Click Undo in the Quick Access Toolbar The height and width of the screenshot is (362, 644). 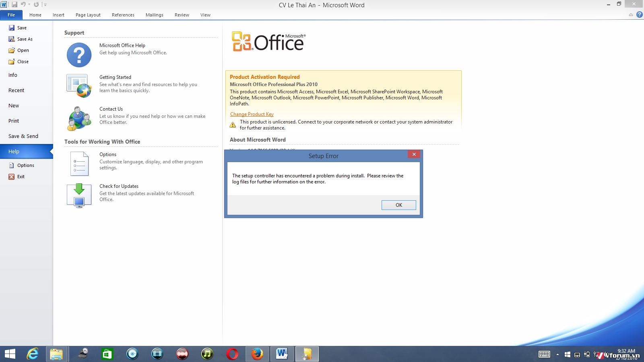click(23, 4)
